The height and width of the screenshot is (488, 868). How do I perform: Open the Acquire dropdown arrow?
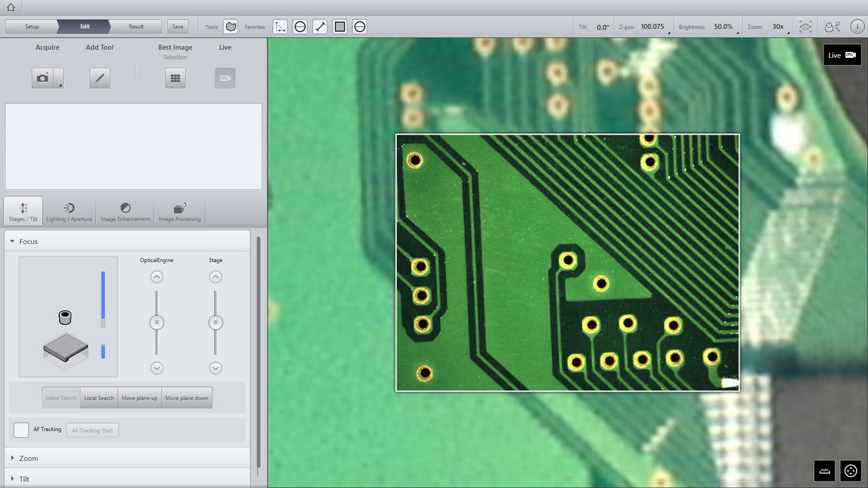60,84
